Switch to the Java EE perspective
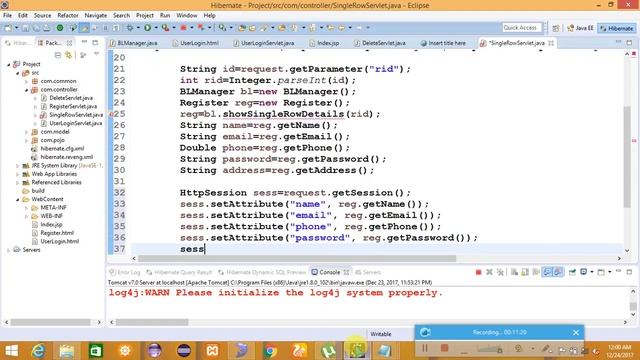 [x=580, y=28]
